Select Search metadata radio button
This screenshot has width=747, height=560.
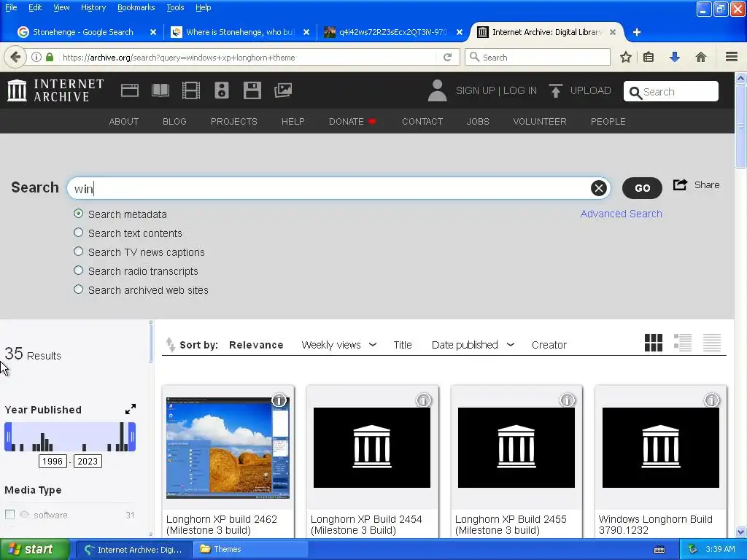pyautogui.click(x=79, y=214)
